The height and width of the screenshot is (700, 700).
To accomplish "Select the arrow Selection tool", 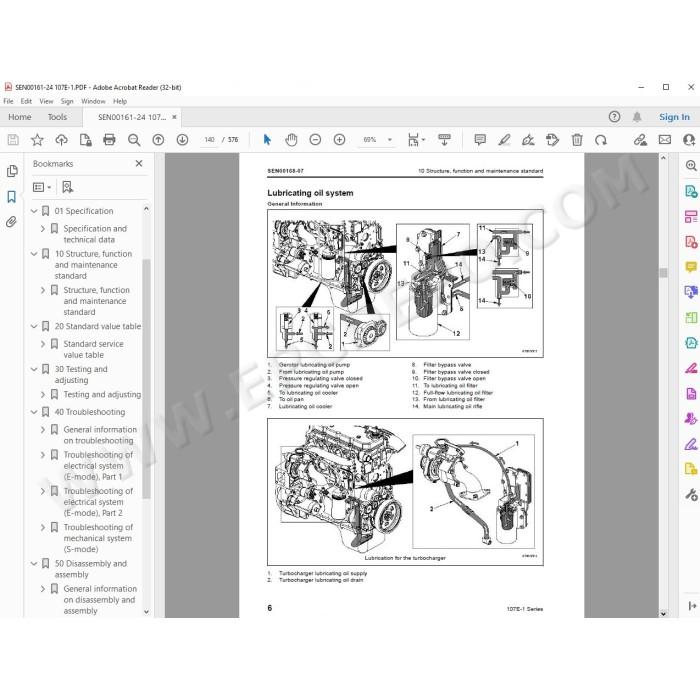I will coord(267,140).
